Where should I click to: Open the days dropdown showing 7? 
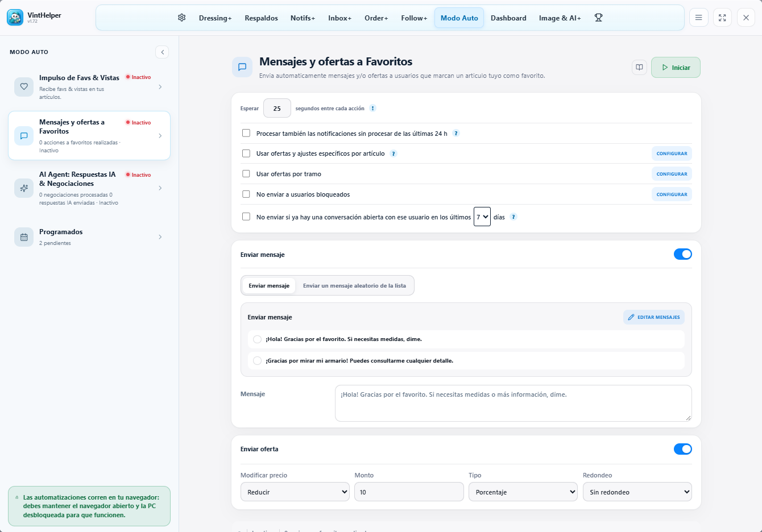(x=482, y=217)
